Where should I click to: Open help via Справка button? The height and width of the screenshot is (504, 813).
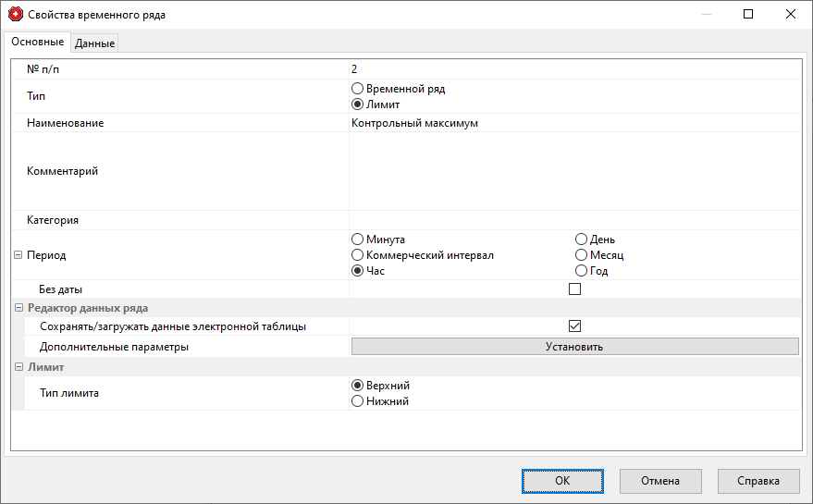coord(758,481)
